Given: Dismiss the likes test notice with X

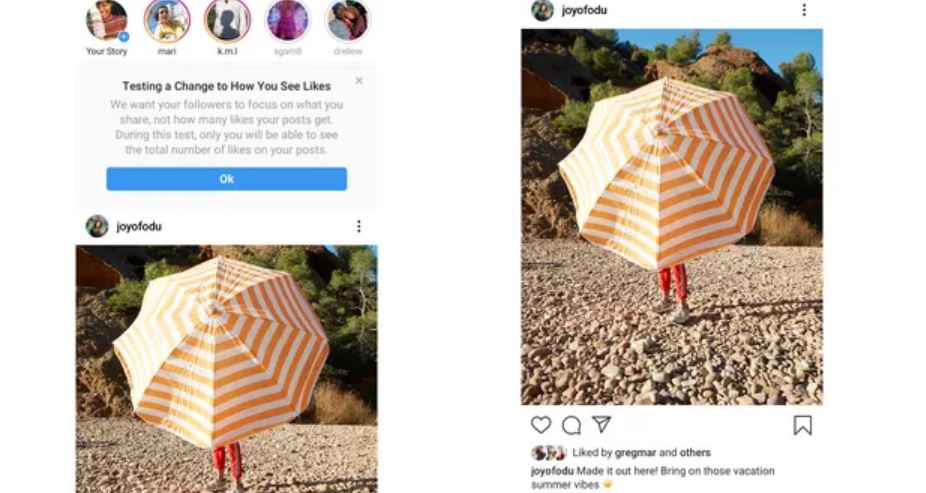Looking at the screenshot, I should tap(359, 80).
